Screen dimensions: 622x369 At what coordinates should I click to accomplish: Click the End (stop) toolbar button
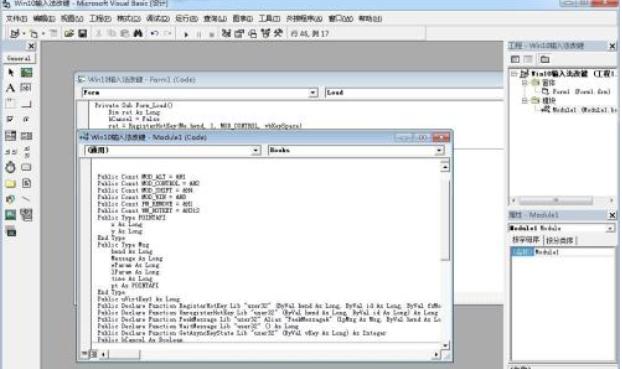pos(211,34)
